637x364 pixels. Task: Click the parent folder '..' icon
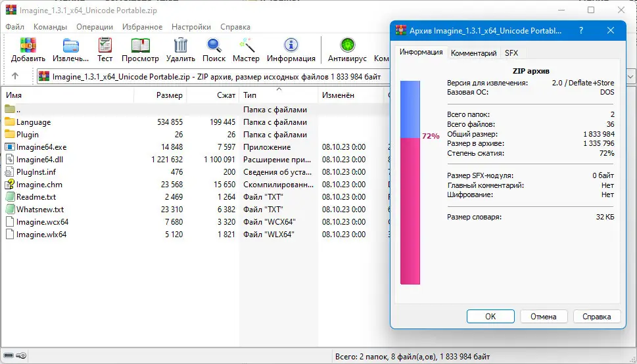click(10, 109)
